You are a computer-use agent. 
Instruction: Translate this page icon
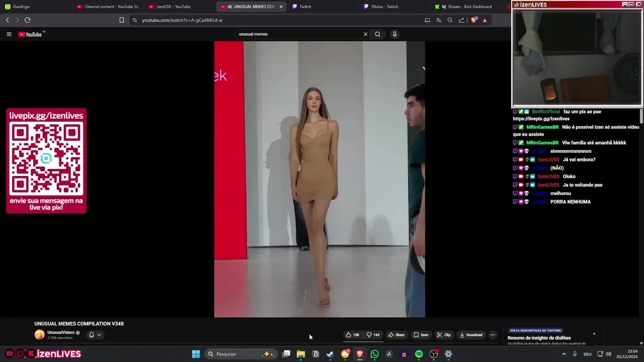pyautogui.click(x=439, y=20)
